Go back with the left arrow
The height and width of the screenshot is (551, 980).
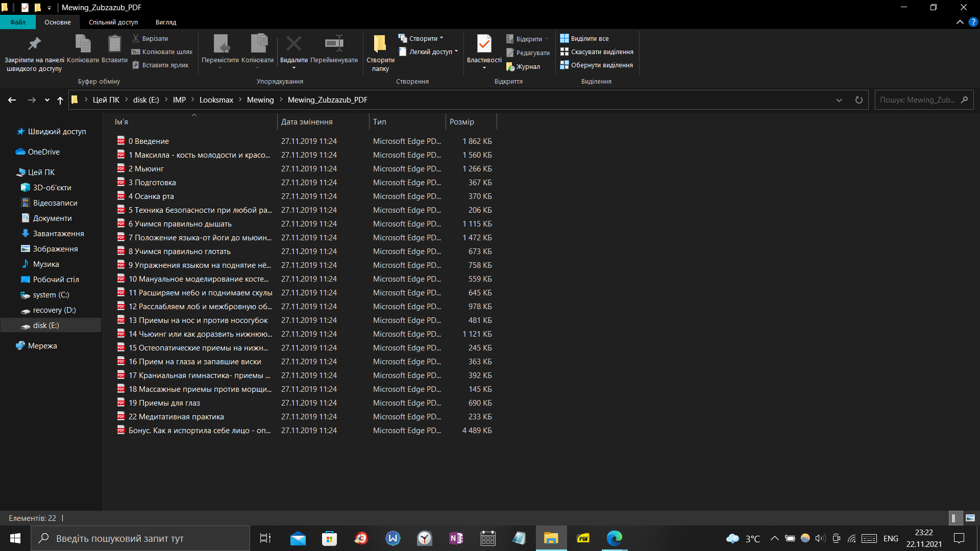click(12, 100)
